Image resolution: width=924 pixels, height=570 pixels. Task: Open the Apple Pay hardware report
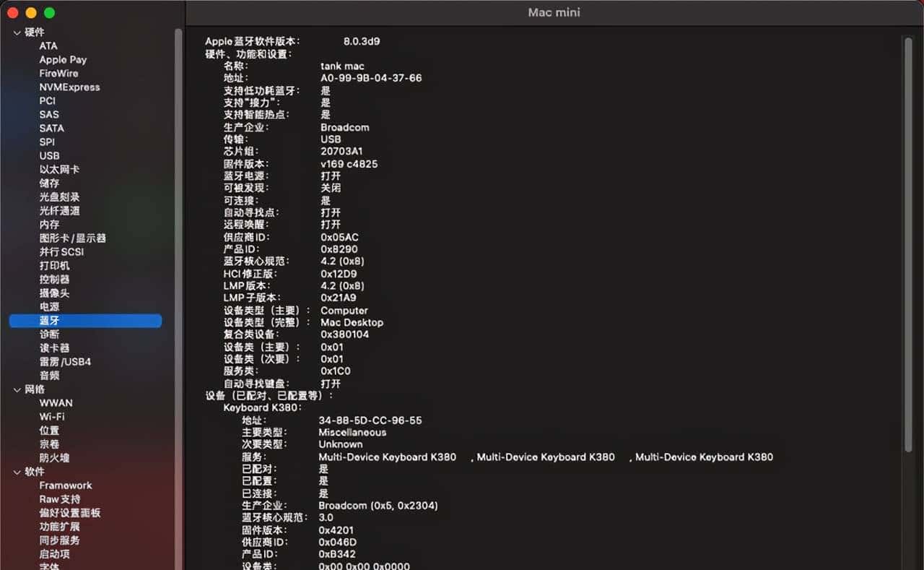(63, 59)
